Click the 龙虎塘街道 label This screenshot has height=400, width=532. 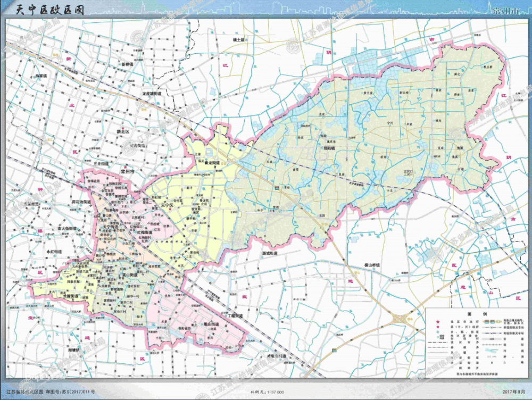152,93
